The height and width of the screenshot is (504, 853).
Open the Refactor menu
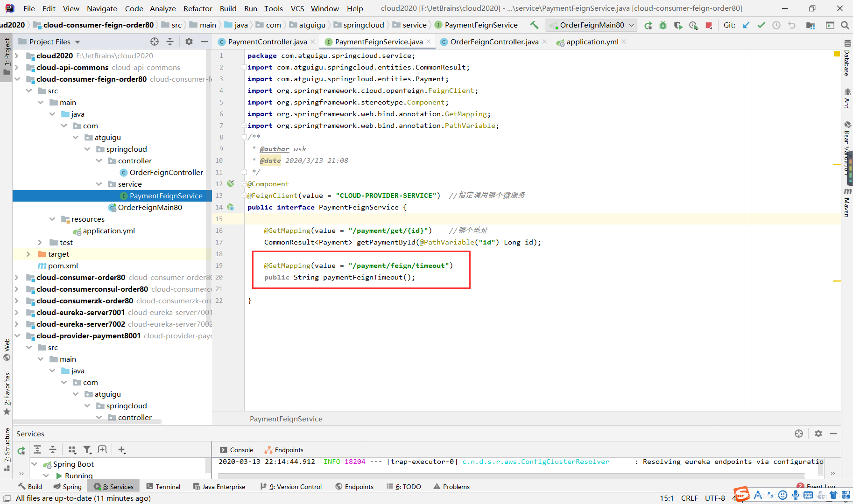[x=197, y=8]
